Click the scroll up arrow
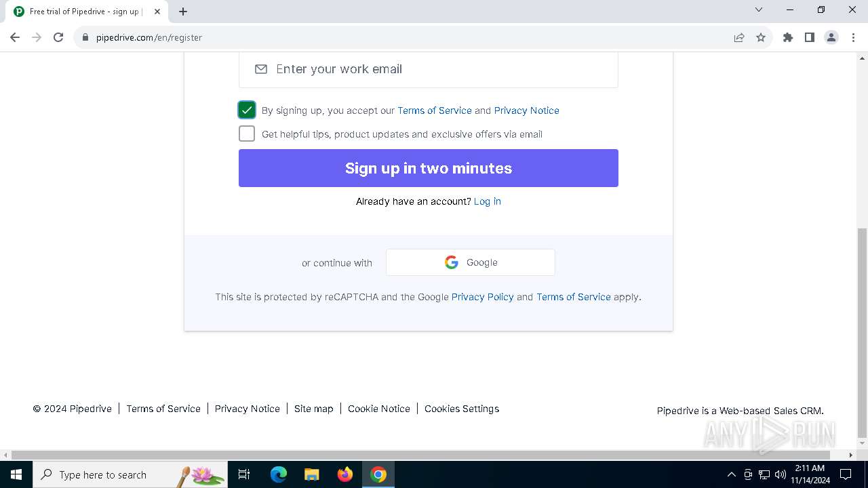The height and width of the screenshot is (488, 868). coord(862,58)
